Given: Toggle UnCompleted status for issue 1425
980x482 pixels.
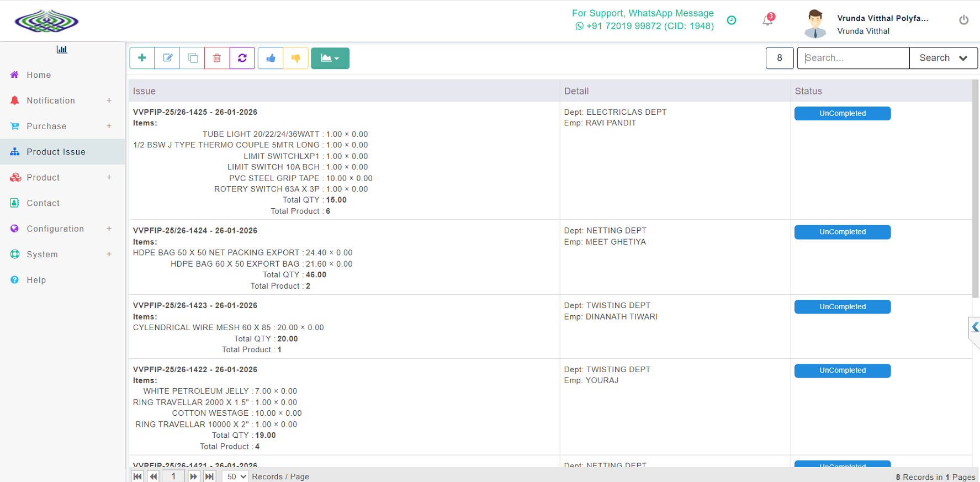Looking at the screenshot, I should 842,113.
